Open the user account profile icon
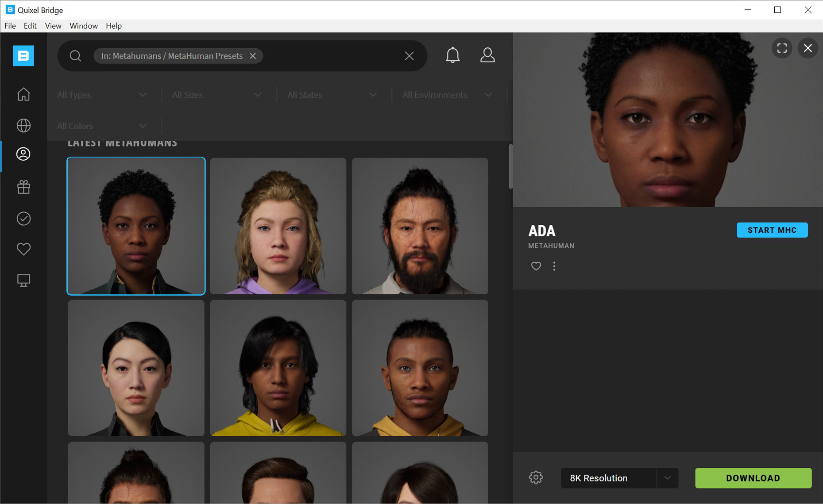Screen dimensions: 823x504 coord(487,55)
